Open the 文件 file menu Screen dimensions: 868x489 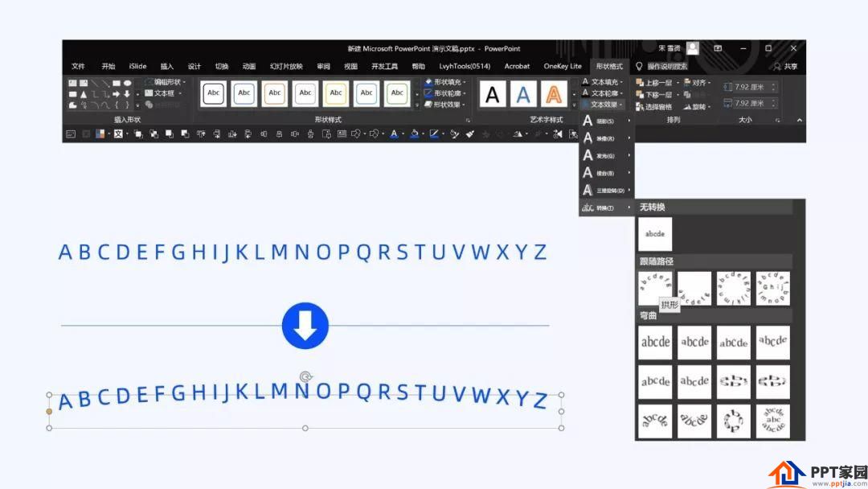click(x=78, y=66)
